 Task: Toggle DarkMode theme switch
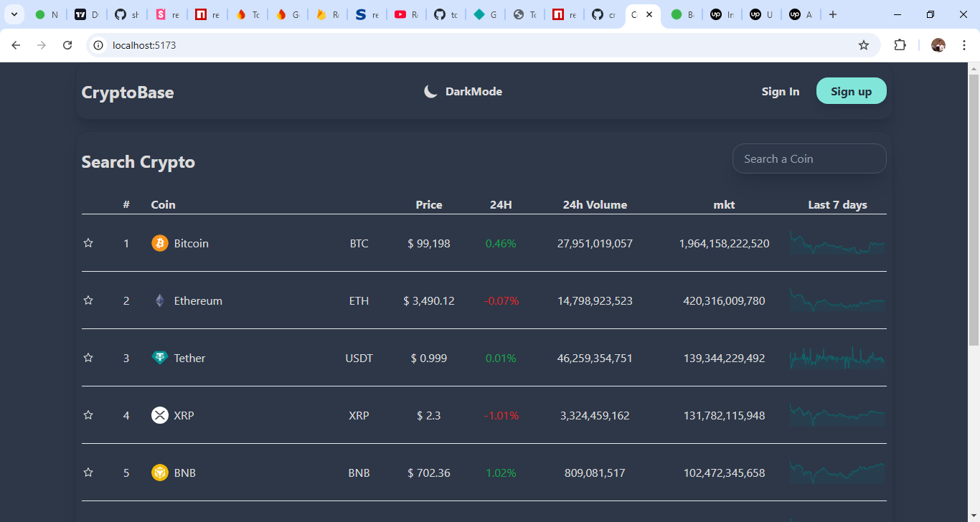(x=463, y=91)
